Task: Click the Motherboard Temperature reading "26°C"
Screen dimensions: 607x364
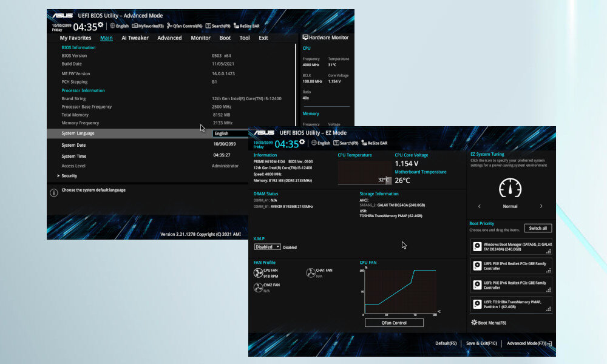Action: (402, 180)
